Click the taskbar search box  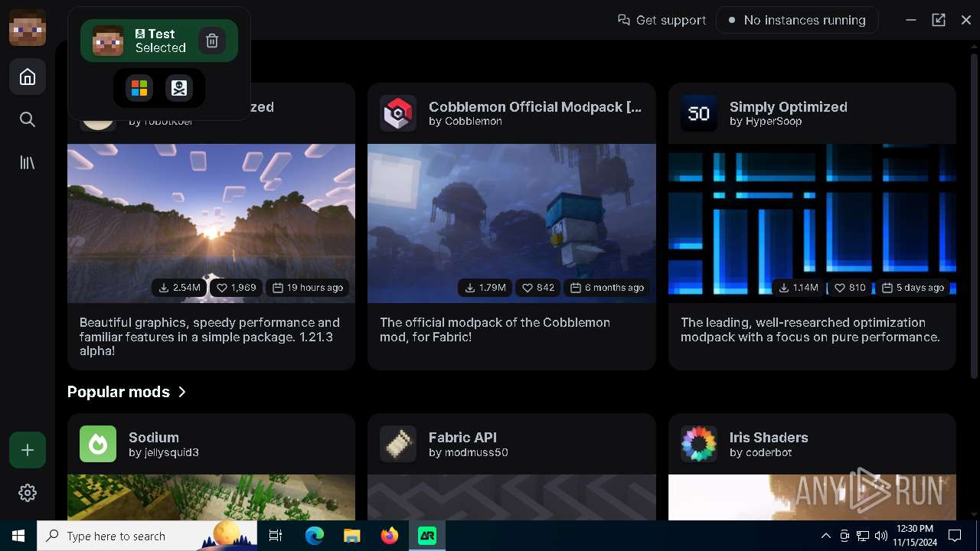(148, 536)
